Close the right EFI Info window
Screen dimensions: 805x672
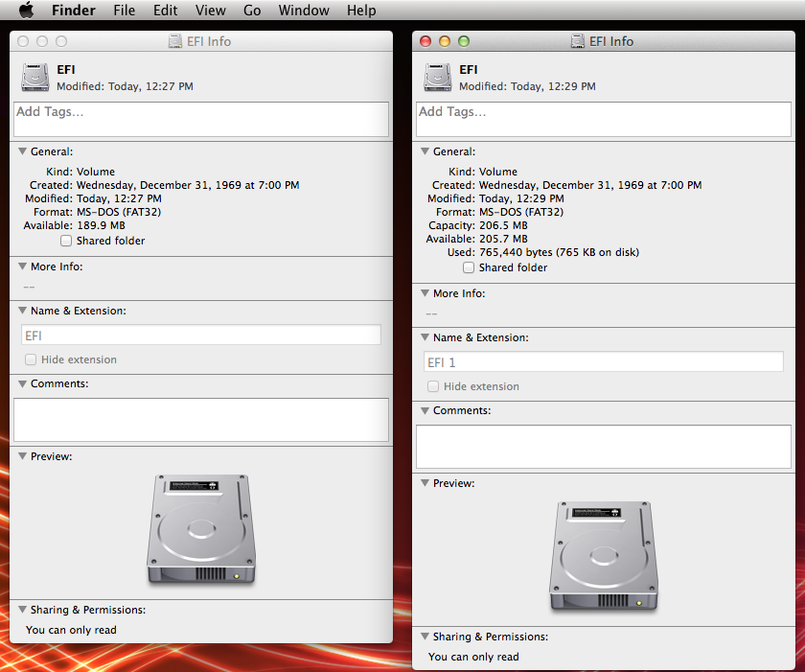coord(425,41)
